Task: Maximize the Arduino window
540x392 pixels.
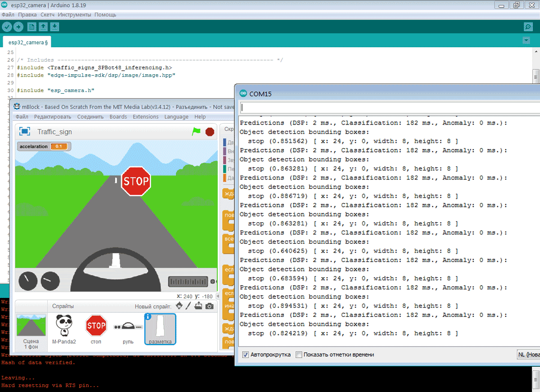Action: coord(517,5)
